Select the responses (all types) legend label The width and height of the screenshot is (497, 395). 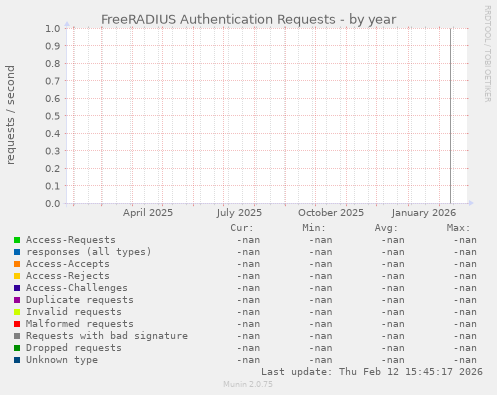[89, 252]
